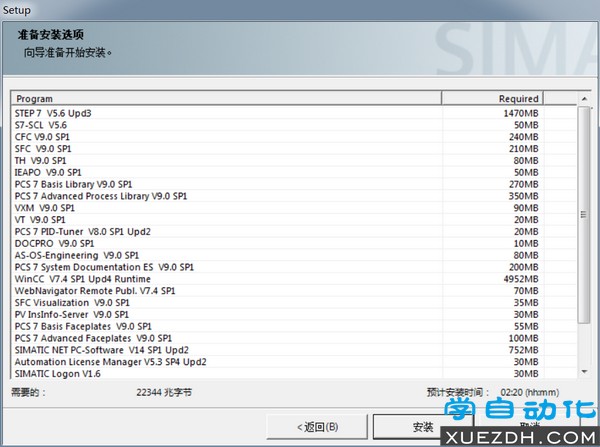This screenshot has height=447, width=600.
Task: Select SIMATIC NET PC-Software V14 SP1 Upd2
Action: point(293,350)
